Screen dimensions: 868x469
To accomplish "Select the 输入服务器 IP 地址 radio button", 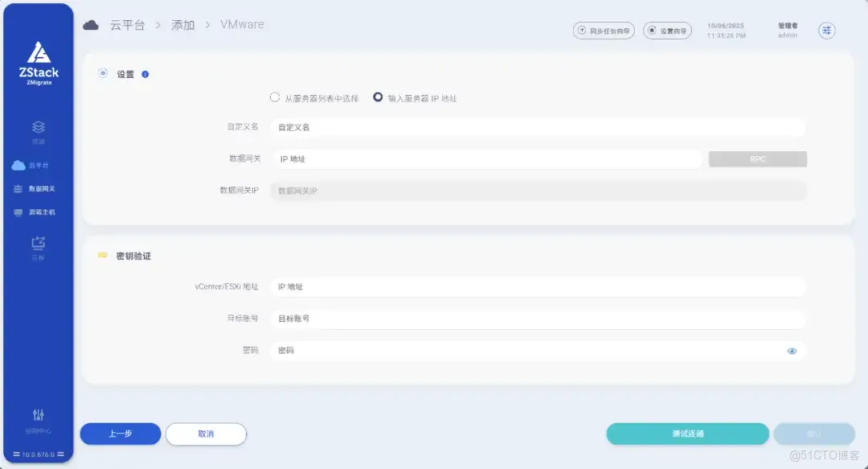I will tap(378, 97).
